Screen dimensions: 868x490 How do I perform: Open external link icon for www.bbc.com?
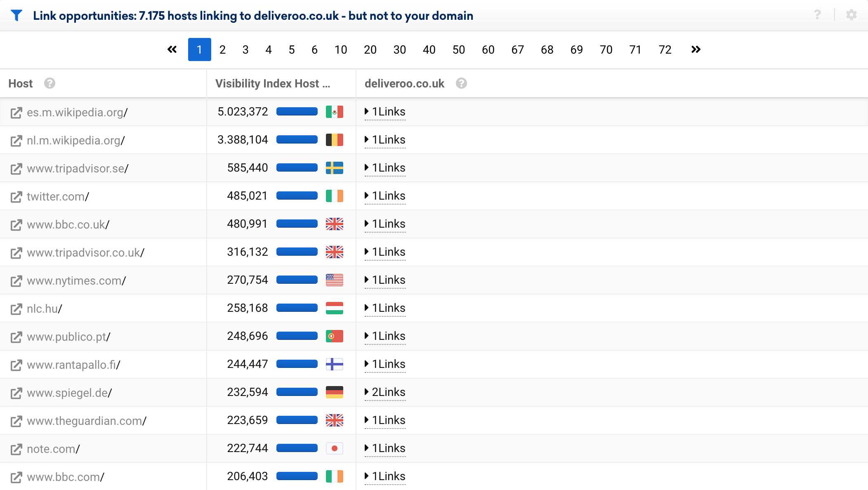[16, 477]
